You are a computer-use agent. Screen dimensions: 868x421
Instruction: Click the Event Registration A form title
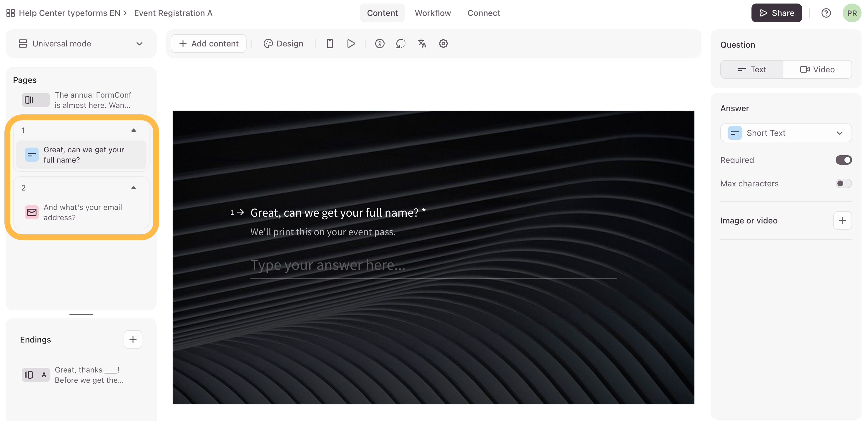[x=173, y=13]
